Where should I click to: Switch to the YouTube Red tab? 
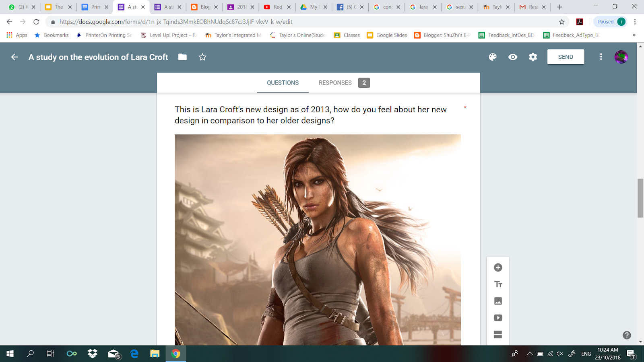click(277, 7)
